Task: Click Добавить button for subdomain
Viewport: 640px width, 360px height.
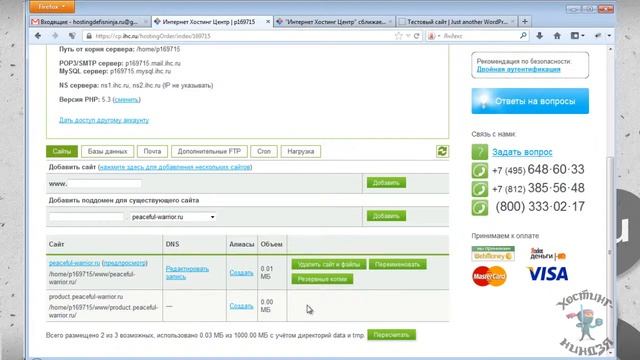Action: click(x=386, y=216)
